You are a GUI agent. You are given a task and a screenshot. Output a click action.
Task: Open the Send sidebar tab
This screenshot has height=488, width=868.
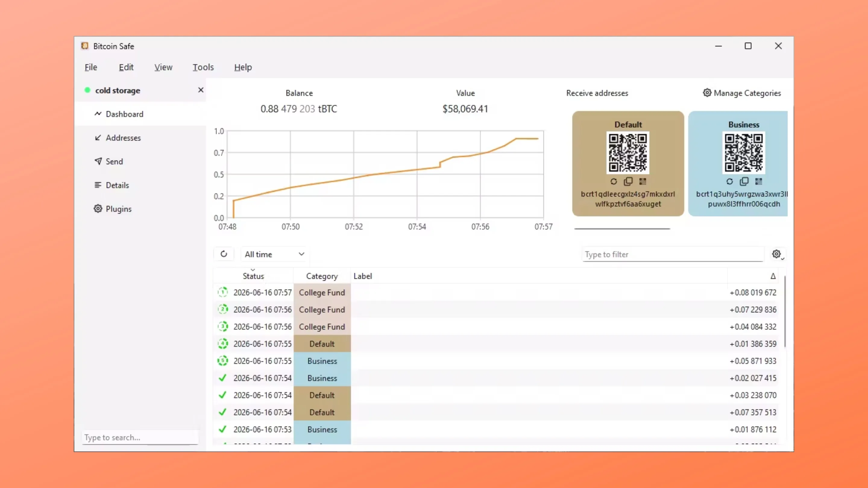140,161
